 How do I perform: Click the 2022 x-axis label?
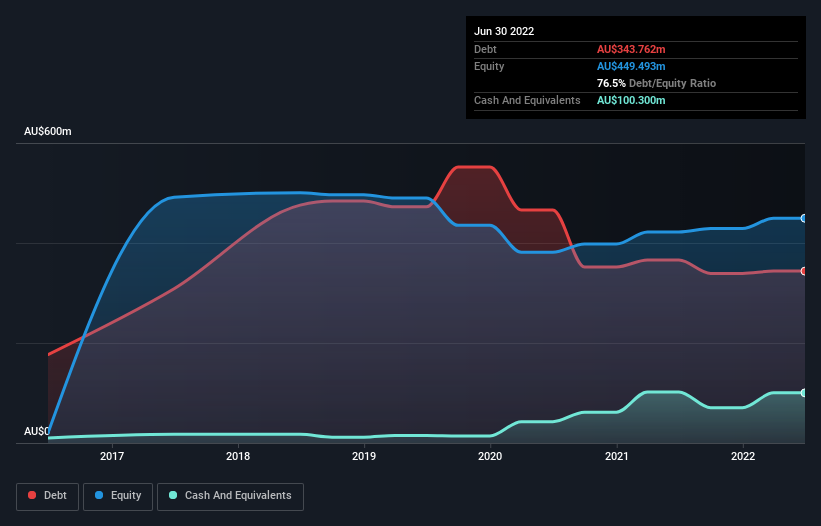coord(743,456)
